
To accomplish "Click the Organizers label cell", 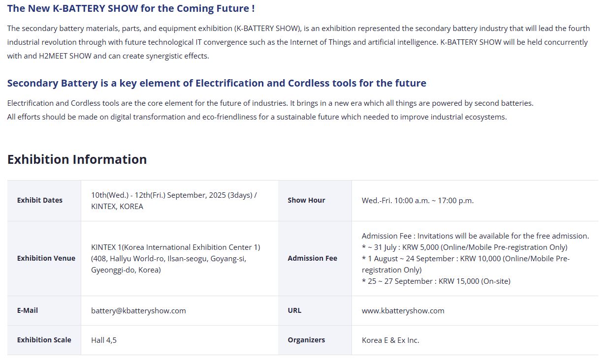I will pos(315,340).
